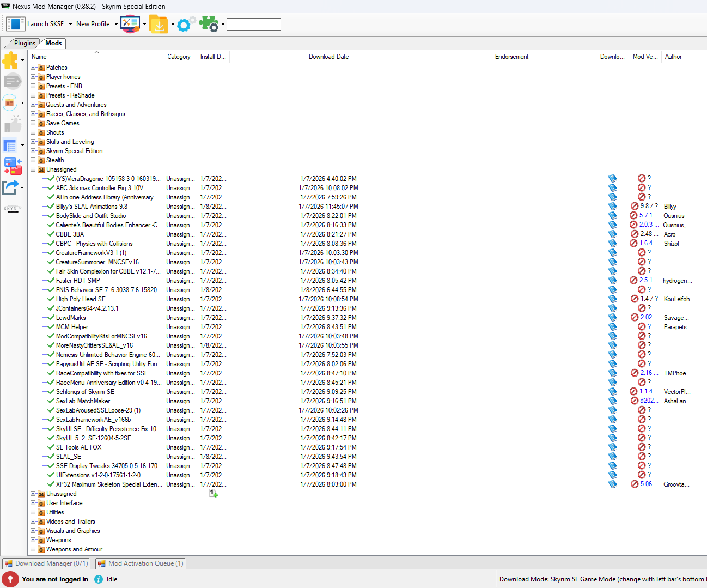Click the blue info icon beside Idle
The image size is (707, 588).
coord(99,579)
